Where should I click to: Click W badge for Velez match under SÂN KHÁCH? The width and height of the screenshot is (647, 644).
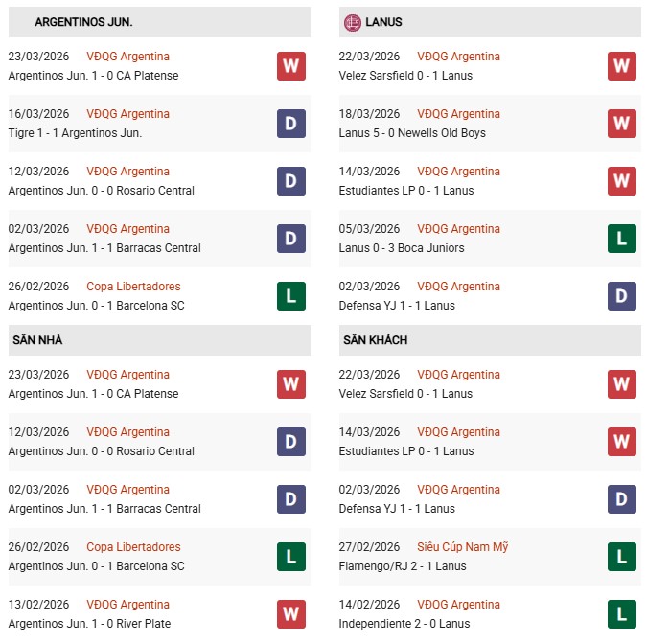pyautogui.click(x=622, y=384)
